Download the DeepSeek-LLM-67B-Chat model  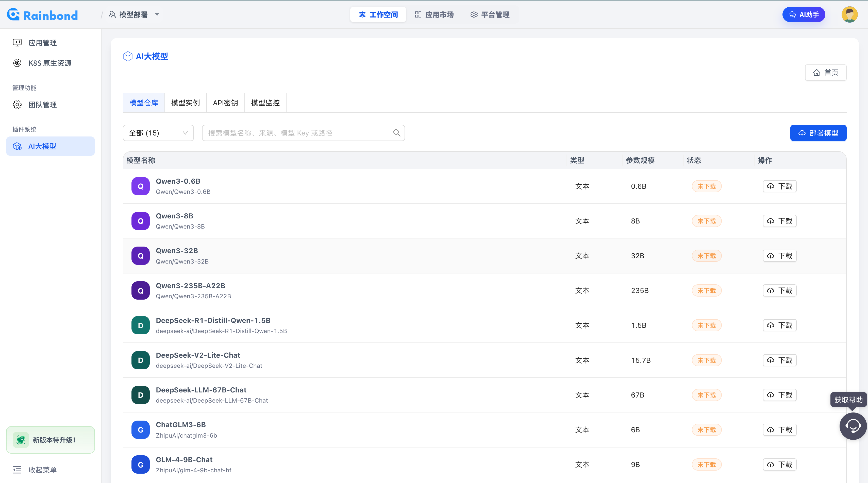coord(779,395)
